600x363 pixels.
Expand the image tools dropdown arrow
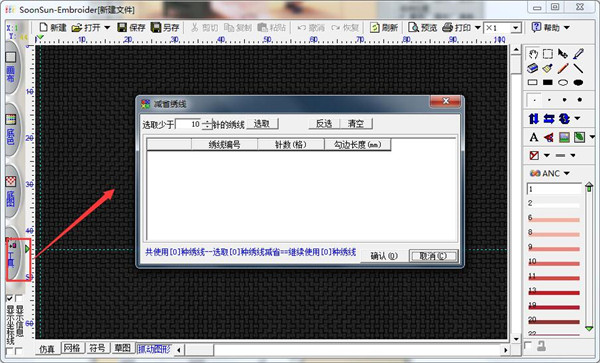click(592, 137)
